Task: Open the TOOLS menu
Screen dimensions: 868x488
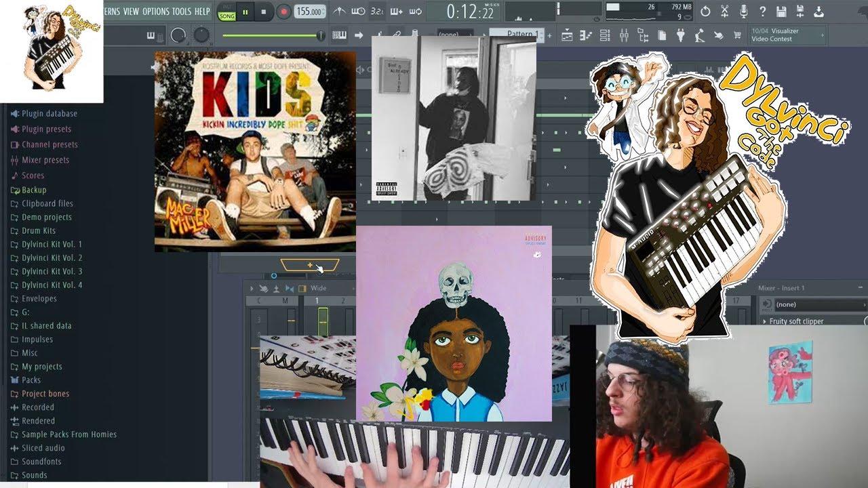Action: [182, 12]
